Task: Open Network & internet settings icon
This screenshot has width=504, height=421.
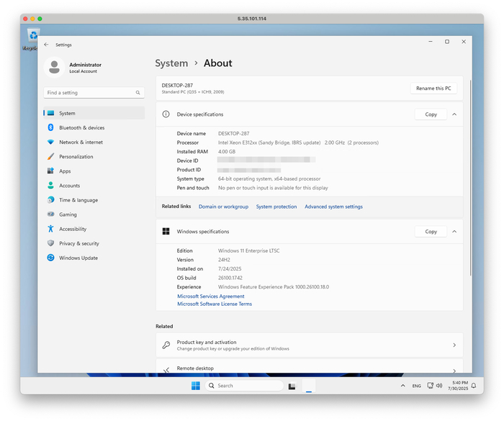Action: click(50, 142)
